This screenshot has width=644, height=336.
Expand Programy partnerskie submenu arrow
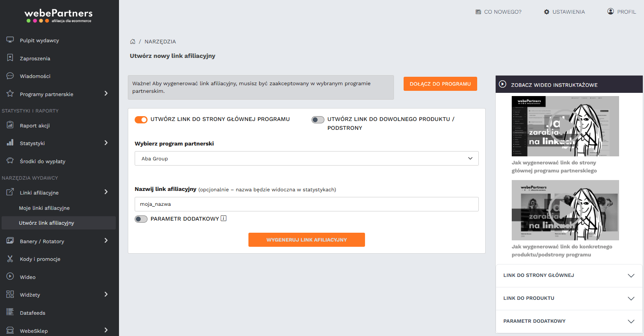tap(106, 93)
